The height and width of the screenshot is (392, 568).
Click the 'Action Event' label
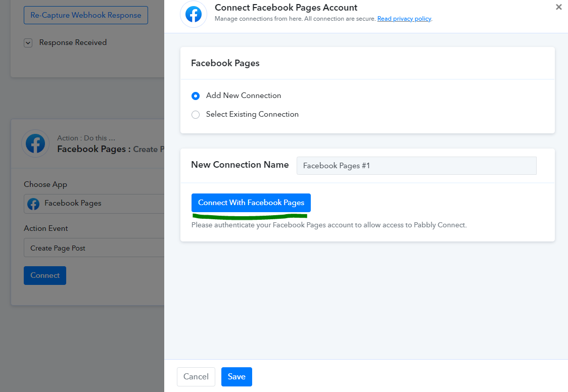tap(46, 228)
